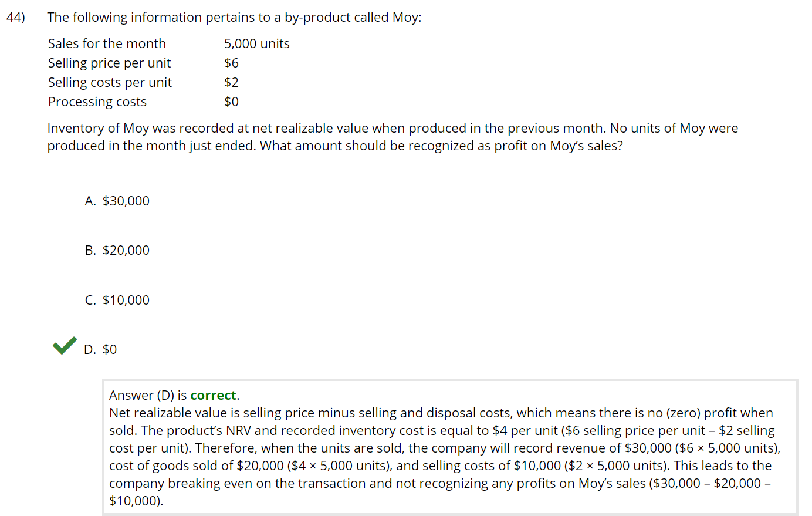Click the 'Sales for the month' row label
This screenshot has width=812, height=516.
(x=107, y=43)
